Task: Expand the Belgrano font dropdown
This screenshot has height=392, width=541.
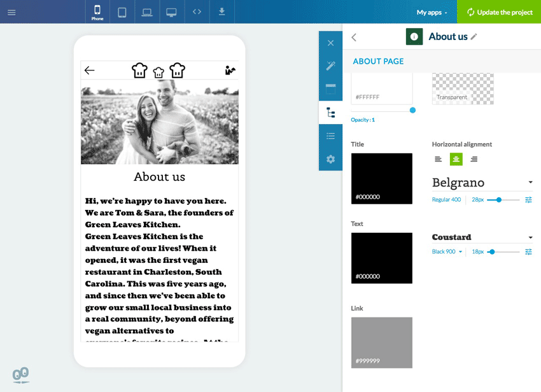Action: click(530, 183)
